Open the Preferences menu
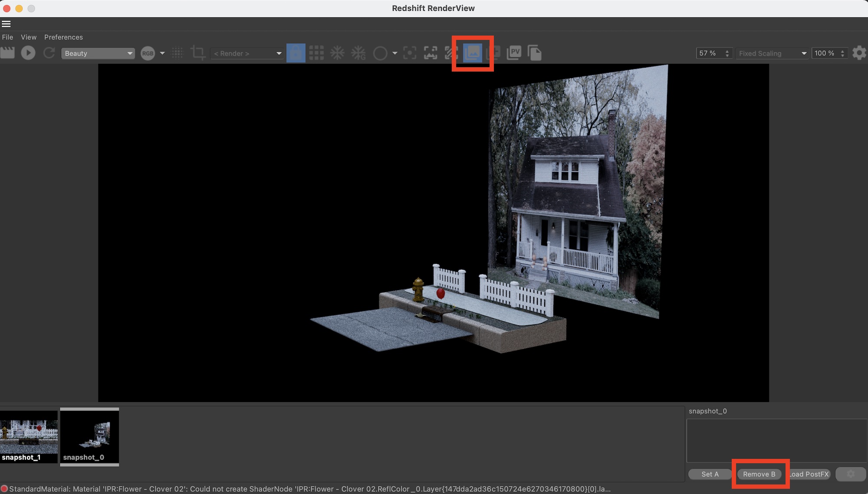 [63, 37]
